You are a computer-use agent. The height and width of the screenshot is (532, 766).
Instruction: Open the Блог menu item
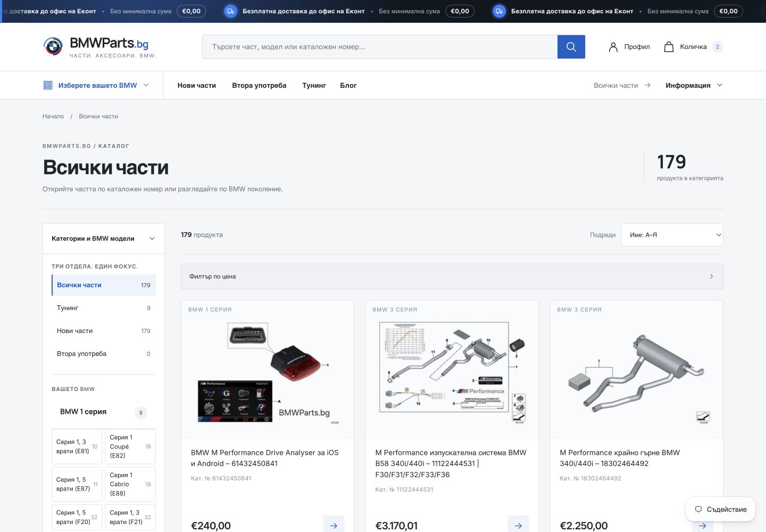pyautogui.click(x=348, y=85)
